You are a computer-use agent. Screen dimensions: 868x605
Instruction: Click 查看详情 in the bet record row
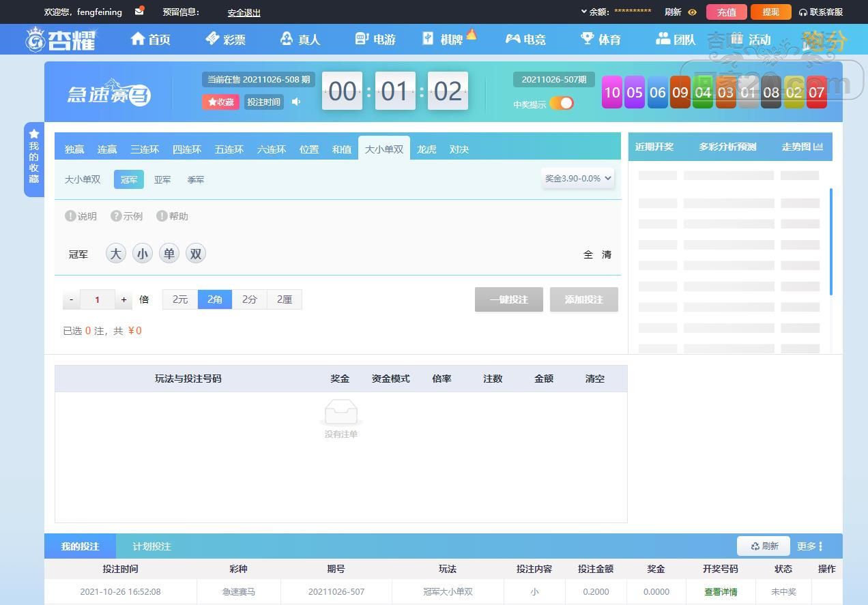pyautogui.click(x=721, y=592)
